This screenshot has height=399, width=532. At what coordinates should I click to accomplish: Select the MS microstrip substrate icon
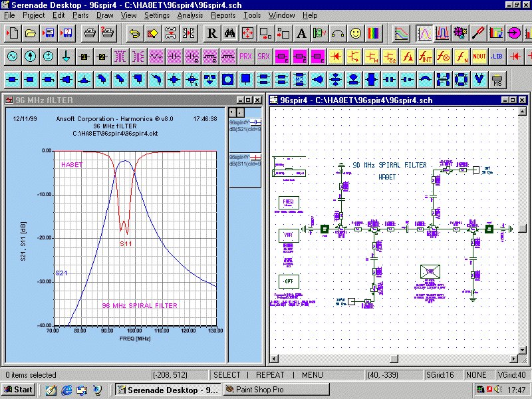click(497, 80)
